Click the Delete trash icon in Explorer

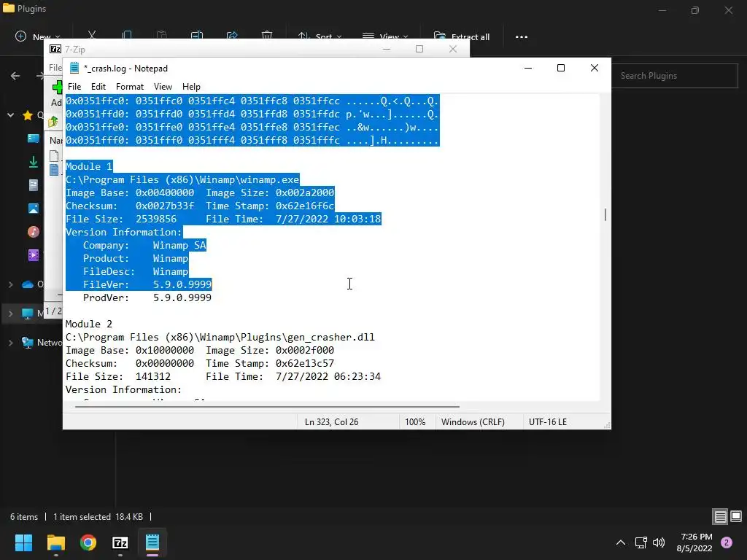pos(267,36)
